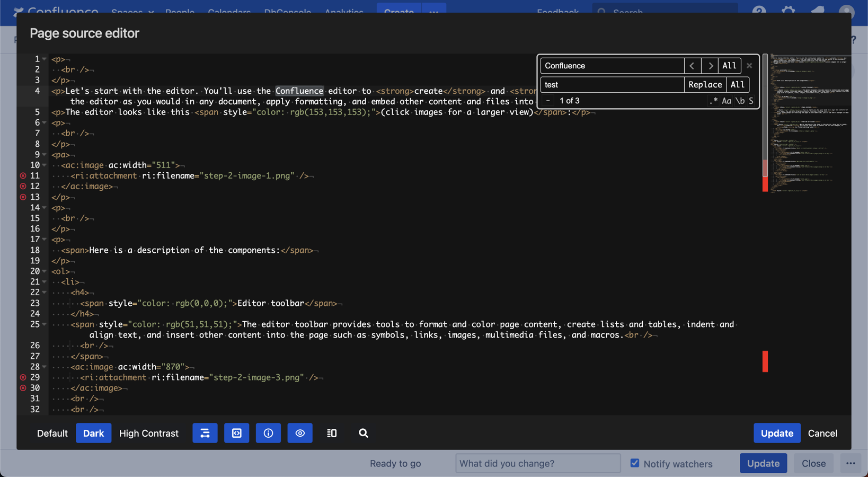Collapse the code fold at line 9
The image size is (868, 477).
pyautogui.click(x=45, y=155)
